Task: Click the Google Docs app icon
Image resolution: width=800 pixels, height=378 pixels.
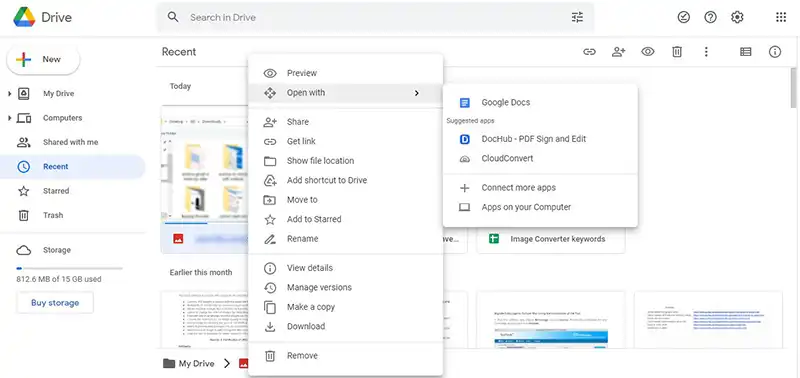Action: coord(464,103)
